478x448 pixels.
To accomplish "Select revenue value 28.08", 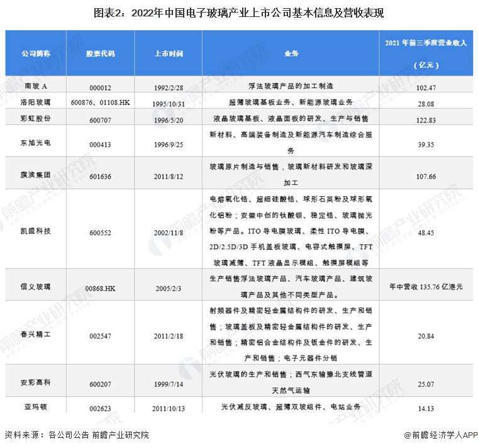I will point(426,104).
